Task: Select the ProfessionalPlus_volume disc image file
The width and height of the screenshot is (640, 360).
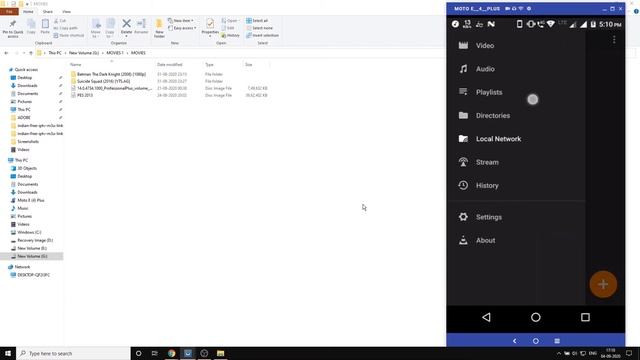Action: pos(114,88)
